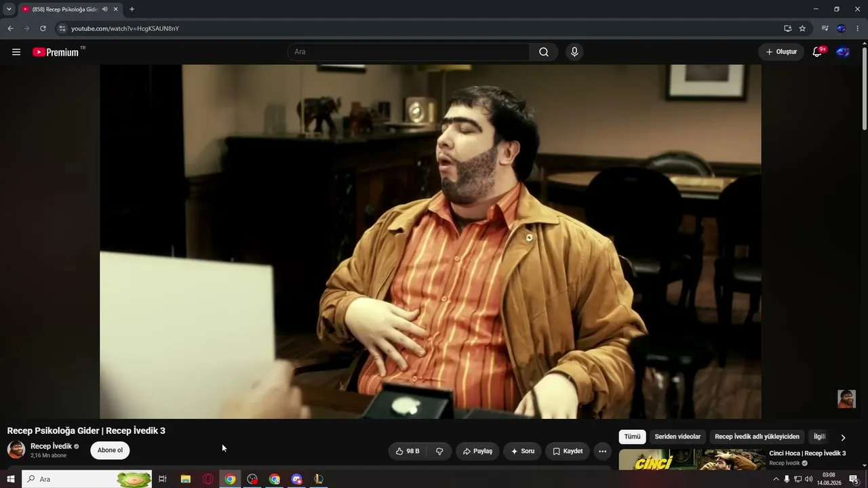Mute the tab via its speaker icon
The image size is (868, 488).
pyautogui.click(x=104, y=9)
